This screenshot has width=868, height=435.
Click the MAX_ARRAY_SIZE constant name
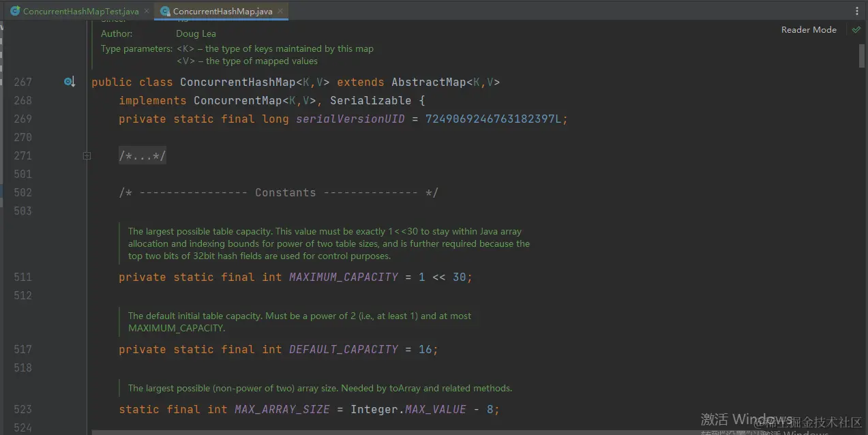[282, 409]
